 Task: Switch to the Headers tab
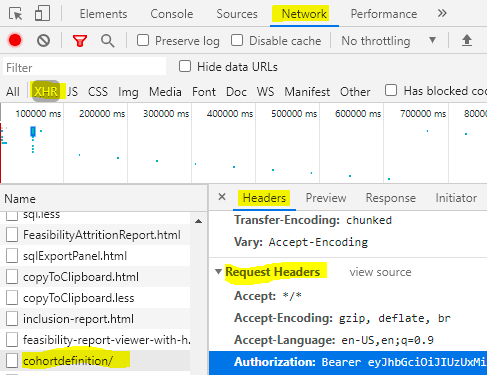[264, 198]
